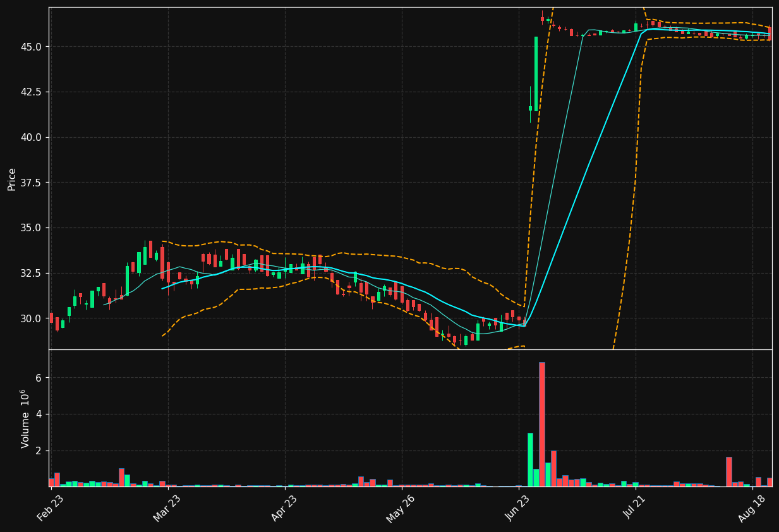
Task: Select the volume tick label 4
Action: coord(39,414)
